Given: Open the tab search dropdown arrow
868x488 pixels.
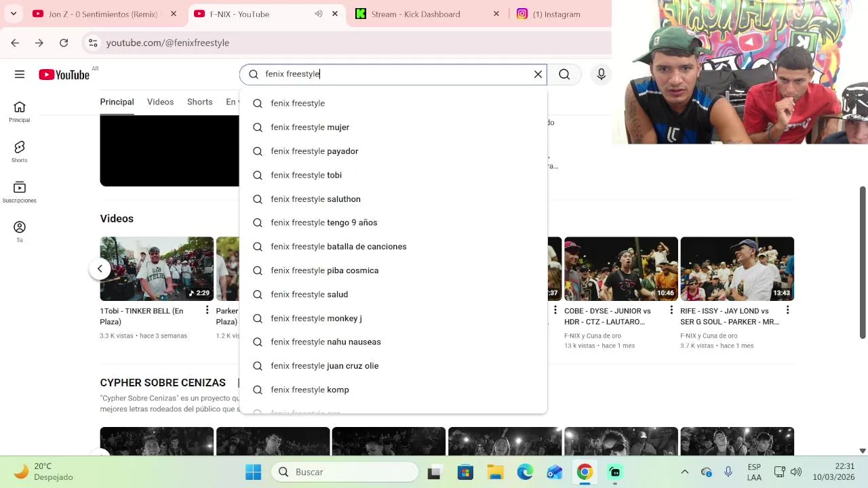Looking at the screenshot, I should click(14, 14).
